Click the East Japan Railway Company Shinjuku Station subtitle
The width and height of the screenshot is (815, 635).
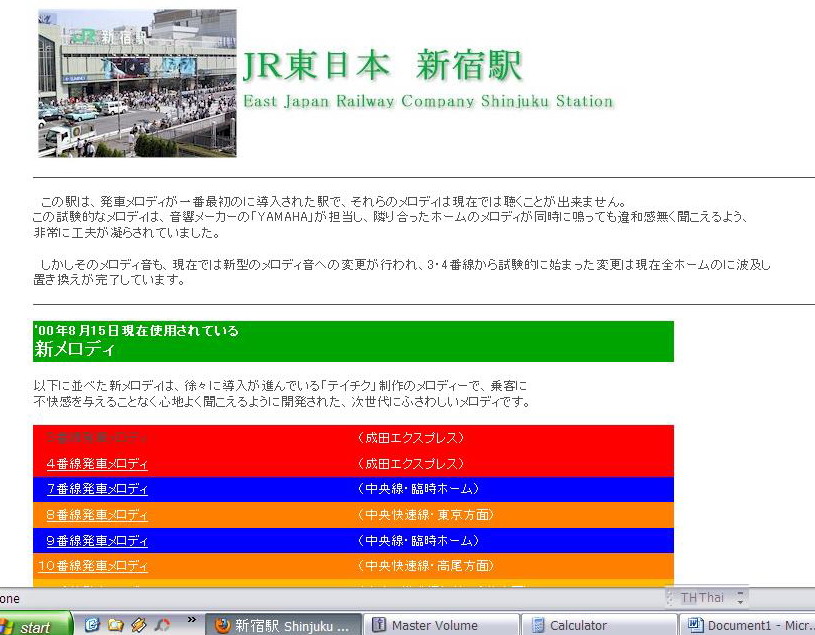(428, 101)
